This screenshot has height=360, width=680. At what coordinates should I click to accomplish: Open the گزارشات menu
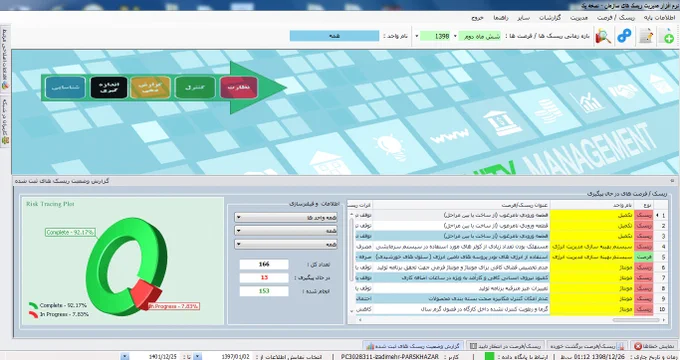(x=550, y=18)
